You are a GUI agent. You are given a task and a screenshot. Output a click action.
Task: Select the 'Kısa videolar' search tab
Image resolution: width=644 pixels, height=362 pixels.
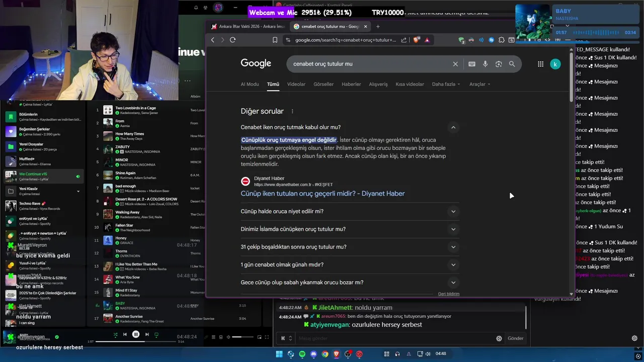point(410,84)
